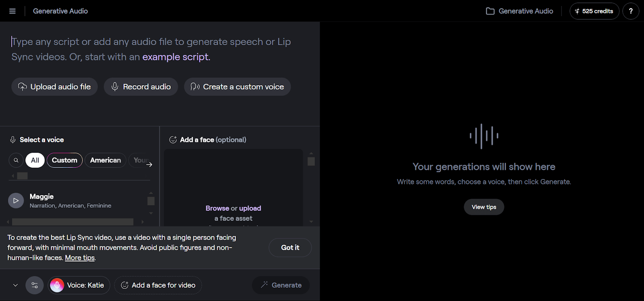
Task: Click the filter row horizontal scrollbar thumb
Action: pyautogui.click(x=23, y=176)
